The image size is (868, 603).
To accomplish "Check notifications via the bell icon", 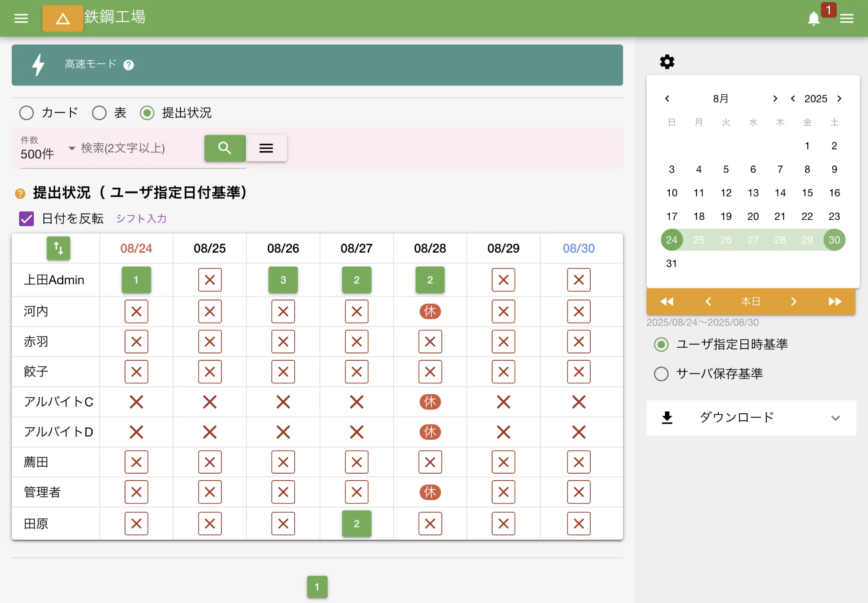I will (x=813, y=18).
